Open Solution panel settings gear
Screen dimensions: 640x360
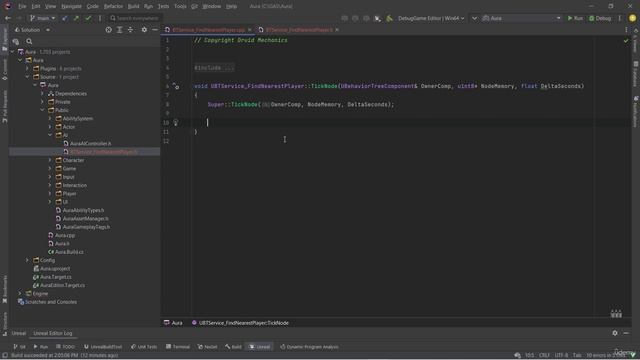coord(144,30)
